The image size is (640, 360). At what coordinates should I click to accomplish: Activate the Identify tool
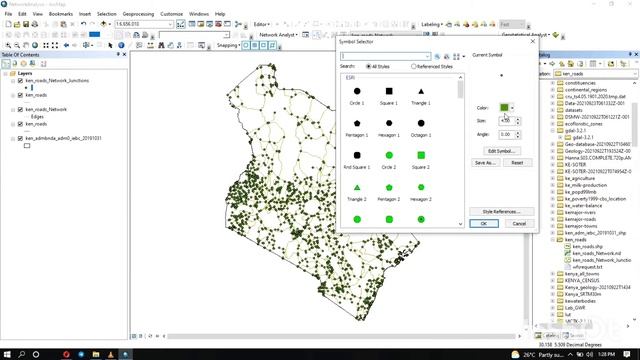(x=121, y=45)
